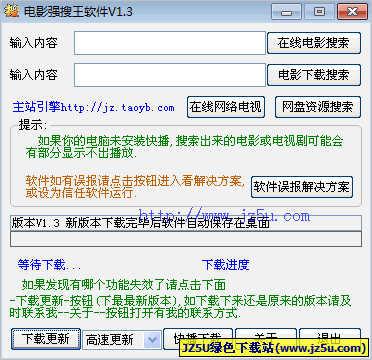This screenshot has height=360, width=372.
Task: Click the 版本V1.3 status text field
Action: (x=186, y=223)
